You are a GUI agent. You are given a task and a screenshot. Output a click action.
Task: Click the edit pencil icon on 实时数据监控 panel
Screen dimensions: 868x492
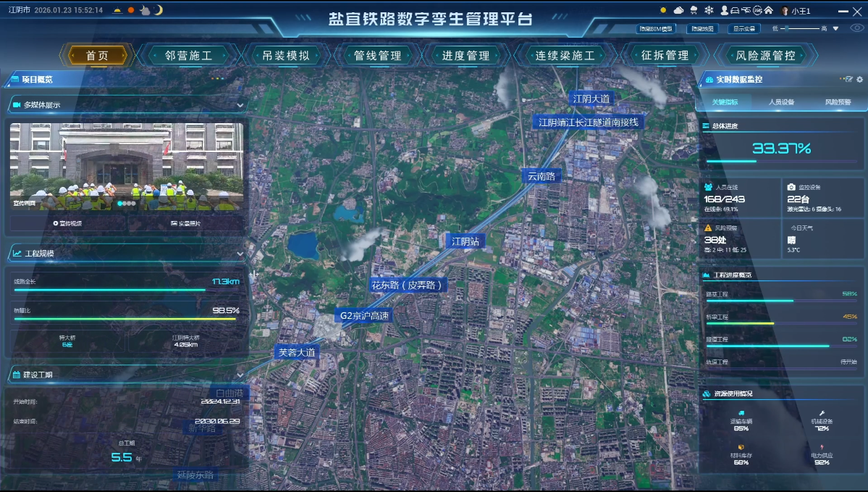[x=849, y=79]
